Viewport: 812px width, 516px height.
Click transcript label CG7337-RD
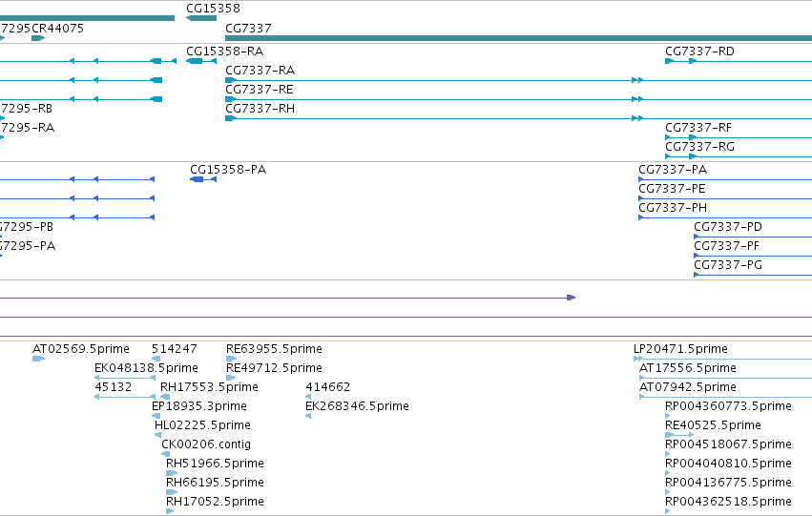(699, 52)
